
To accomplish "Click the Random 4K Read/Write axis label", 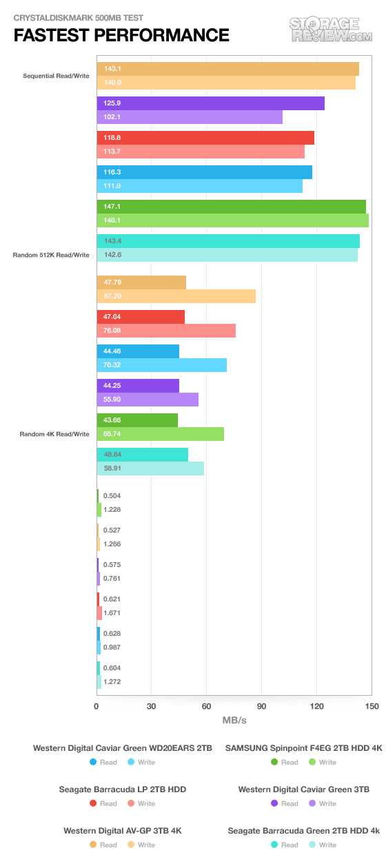I will coord(54,434).
